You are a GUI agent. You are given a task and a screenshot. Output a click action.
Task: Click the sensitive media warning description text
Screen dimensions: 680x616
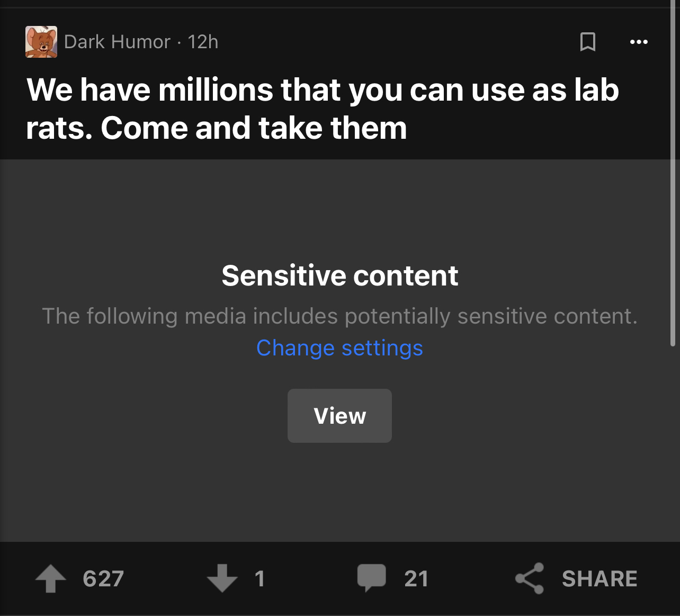339,316
